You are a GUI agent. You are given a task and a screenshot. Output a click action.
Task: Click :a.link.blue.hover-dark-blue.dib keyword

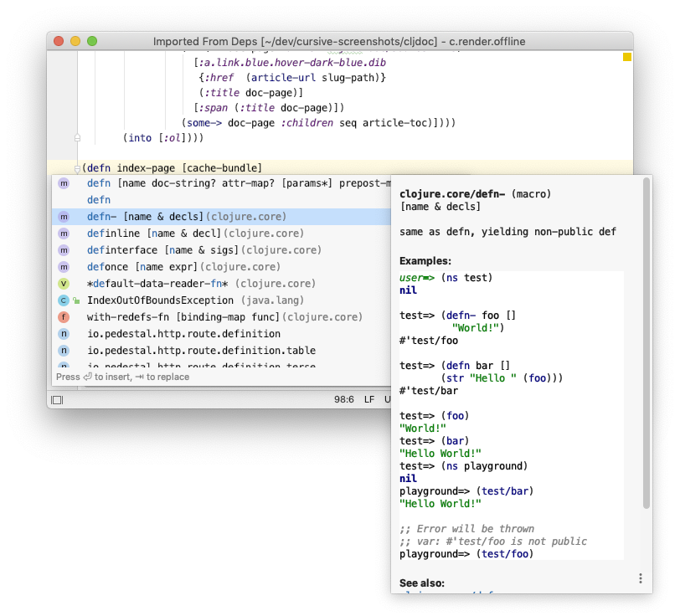click(x=292, y=63)
